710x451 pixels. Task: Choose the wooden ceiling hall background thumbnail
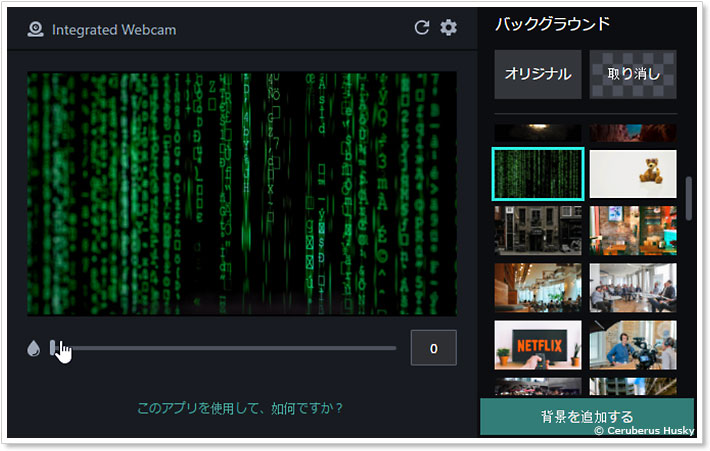(538, 288)
